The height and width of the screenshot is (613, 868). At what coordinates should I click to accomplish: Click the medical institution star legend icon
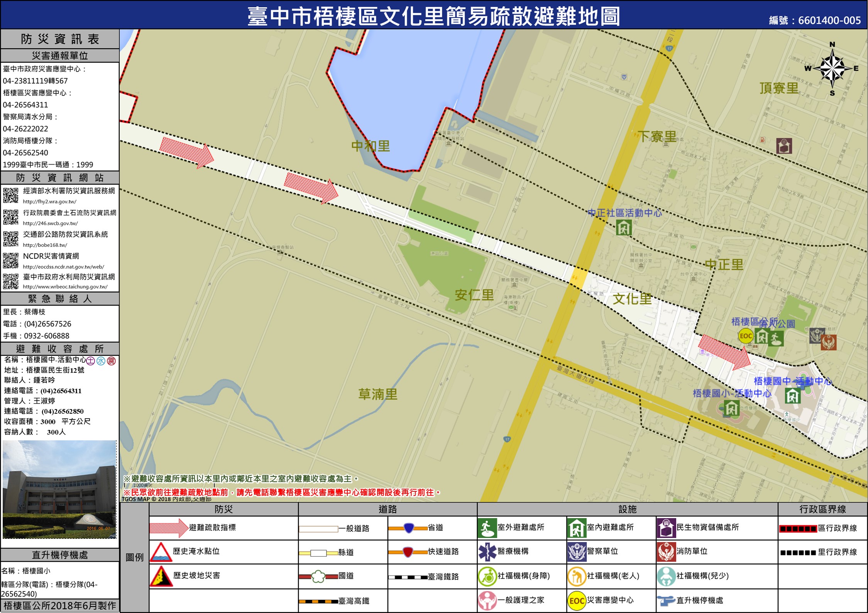tap(487, 552)
